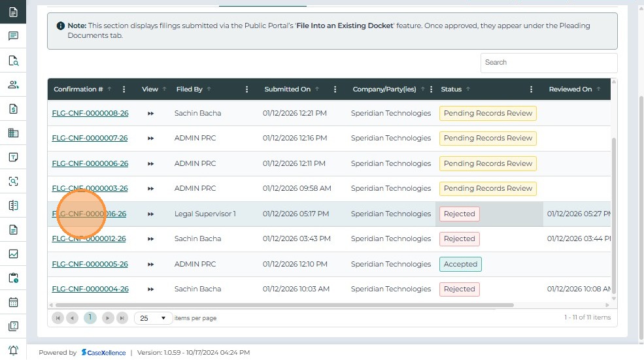Click the notification bell sidebar icon

point(13,350)
